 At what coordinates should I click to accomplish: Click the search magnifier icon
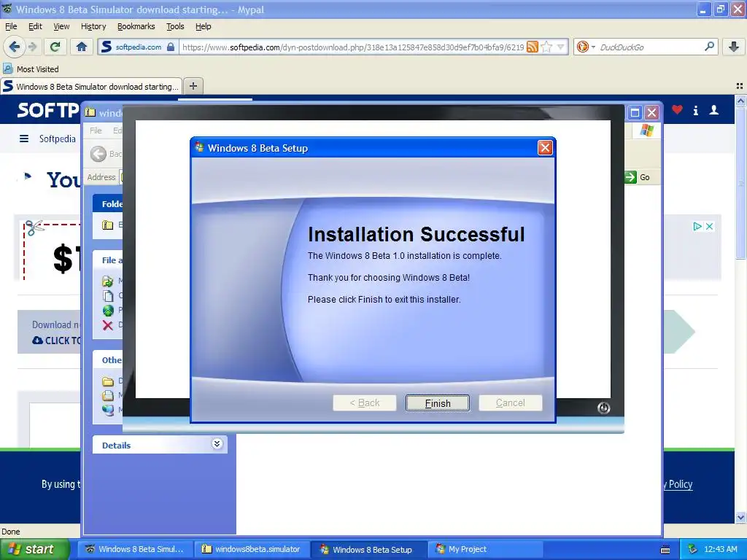coord(709,46)
